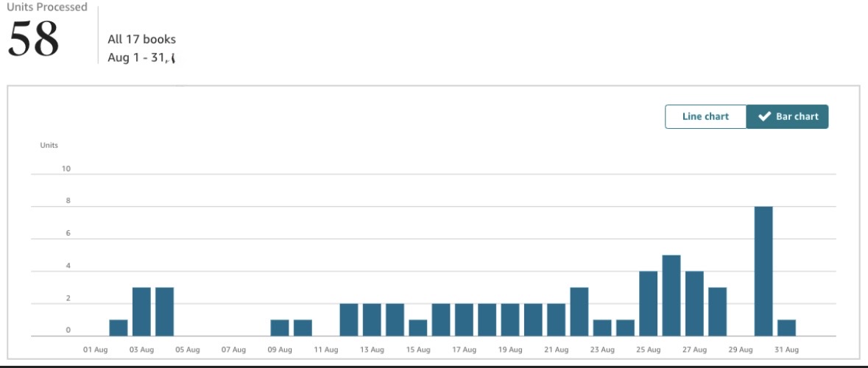Click the y-axis label '0'

pyautogui.click(x=68, y=330)
